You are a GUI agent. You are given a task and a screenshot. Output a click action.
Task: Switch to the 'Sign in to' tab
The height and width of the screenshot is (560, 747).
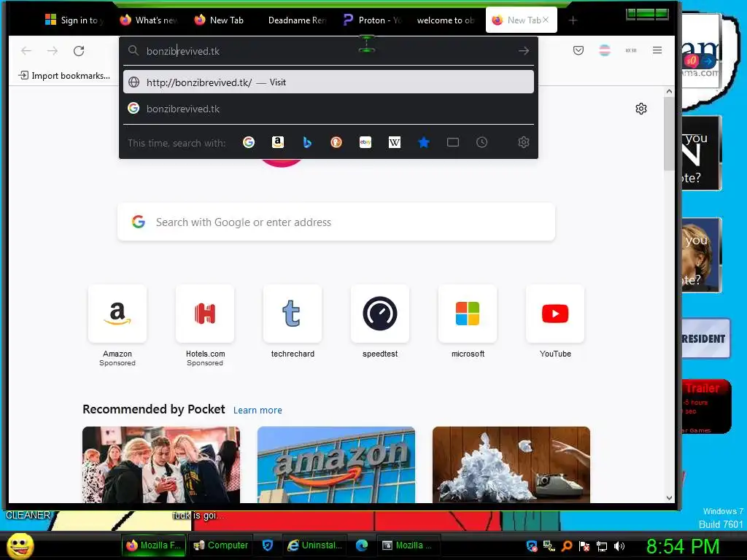point(74,20)
